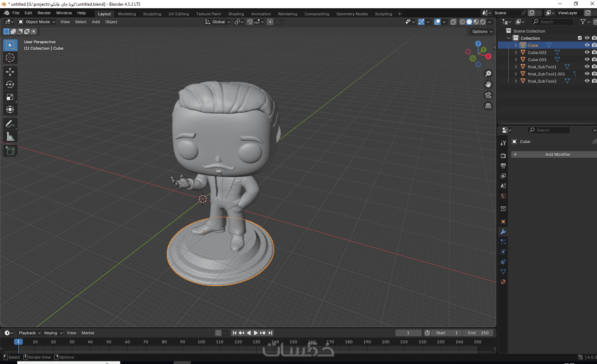Click the Cursor tool icon
The height and width of the screenshot is (364, 597).
pos(10,58)
